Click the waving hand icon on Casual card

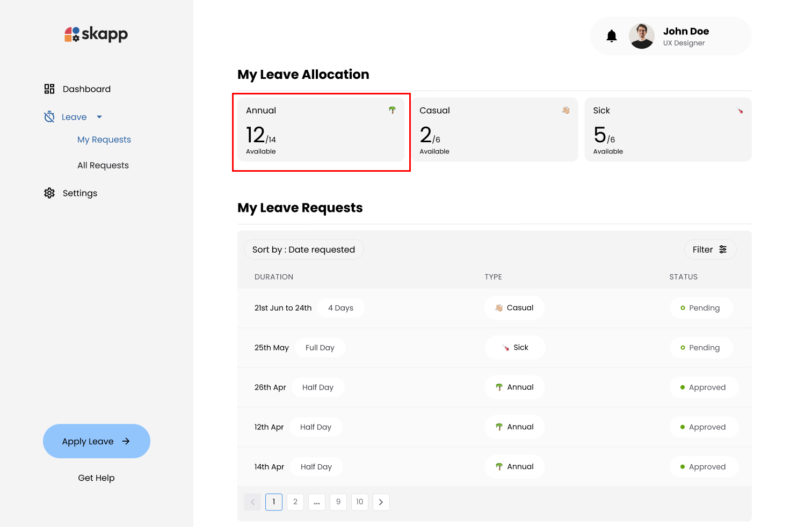[x=565, y=110]
